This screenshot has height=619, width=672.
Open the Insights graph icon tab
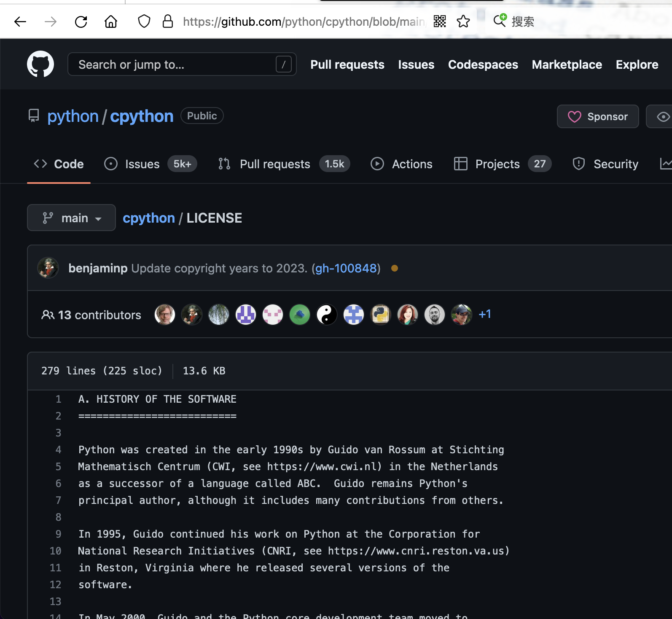tap(666, 164)
